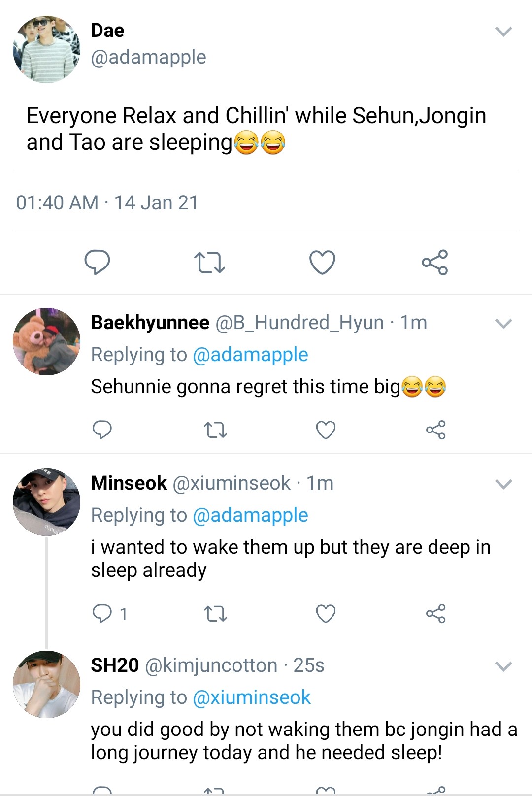This screenshot has width=532, height=797.
Task: Like Dae's main tweet
Action: (322, 262)
